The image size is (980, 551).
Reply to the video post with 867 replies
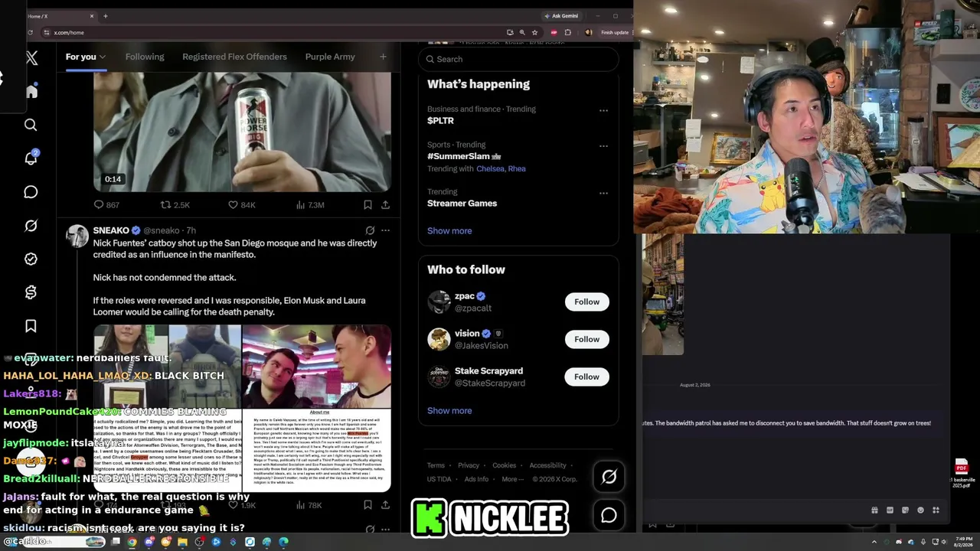click(106, 205)
